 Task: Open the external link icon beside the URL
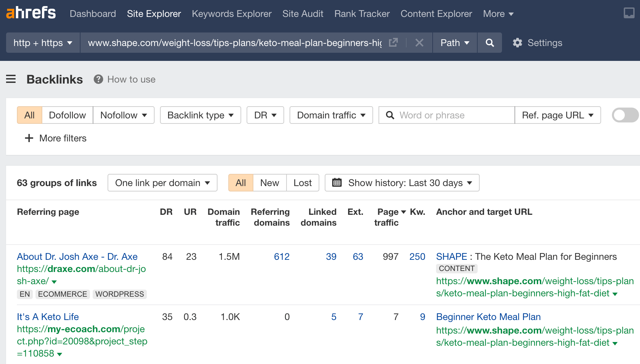pyautogui.click(x=393, y=43)
